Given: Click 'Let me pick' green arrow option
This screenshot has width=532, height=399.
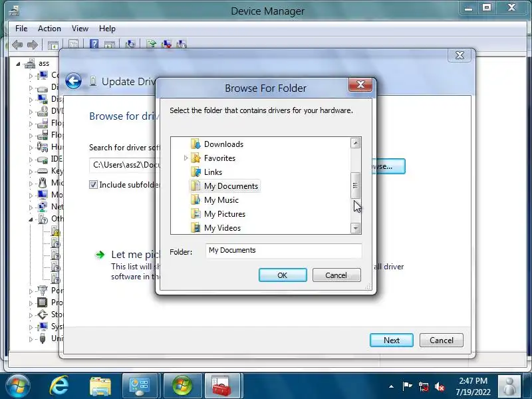Looking at the screenshot, I should click(x=100, y=255).
